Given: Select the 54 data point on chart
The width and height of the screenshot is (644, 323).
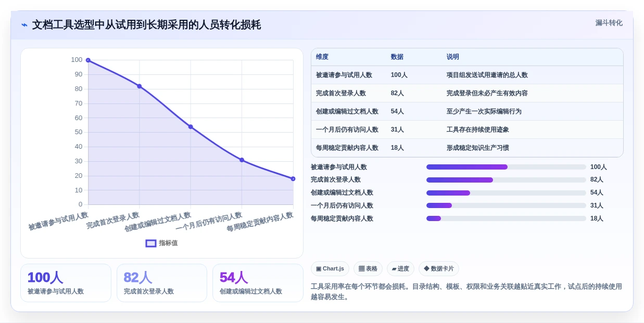Looking at the screenshot, I should (x=191, y=127).
